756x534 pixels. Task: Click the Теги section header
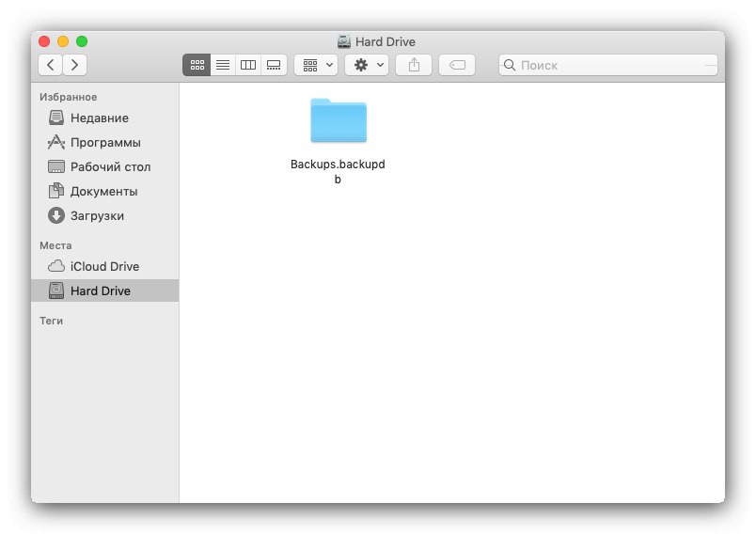click(x=51, y=321)
